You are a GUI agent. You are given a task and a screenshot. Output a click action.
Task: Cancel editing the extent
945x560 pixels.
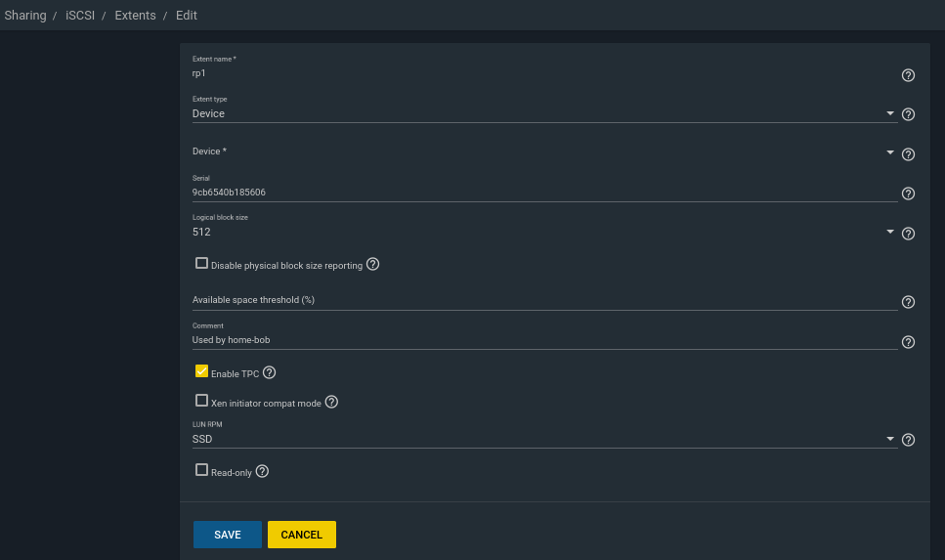tap(301, 535)
